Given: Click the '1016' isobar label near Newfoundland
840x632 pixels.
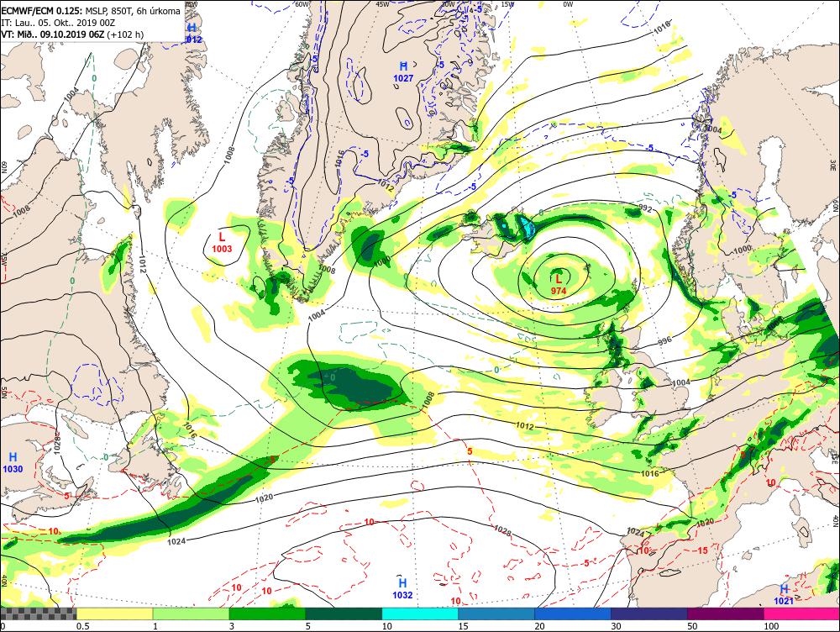Looking at the screenshot, I should pos(190,430).
